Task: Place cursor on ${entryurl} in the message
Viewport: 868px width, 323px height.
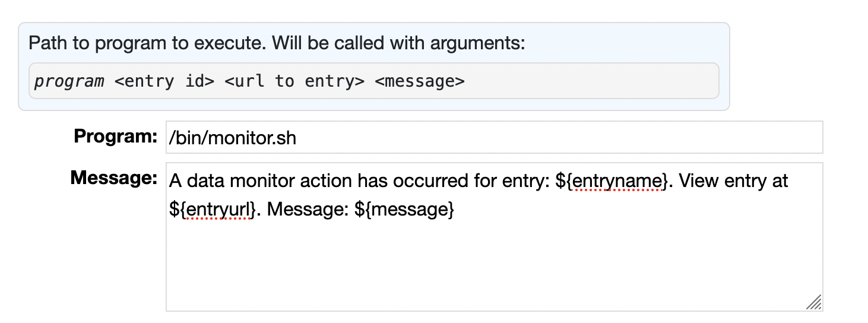Action: (x=214, y=210)
